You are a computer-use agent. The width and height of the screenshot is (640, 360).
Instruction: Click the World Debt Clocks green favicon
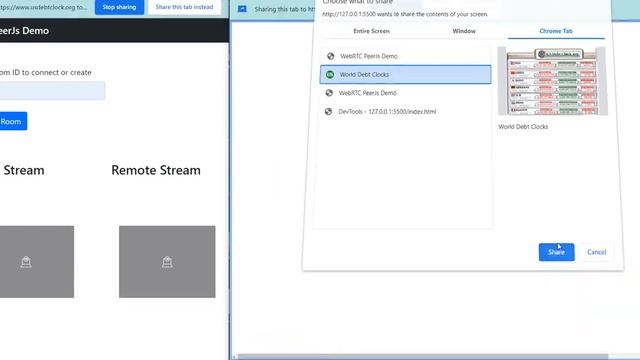330,74
